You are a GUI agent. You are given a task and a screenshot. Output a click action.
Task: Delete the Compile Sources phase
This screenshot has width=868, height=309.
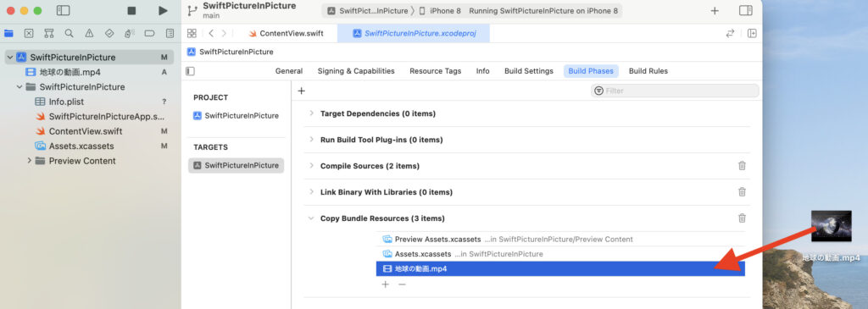coord(742,166)
